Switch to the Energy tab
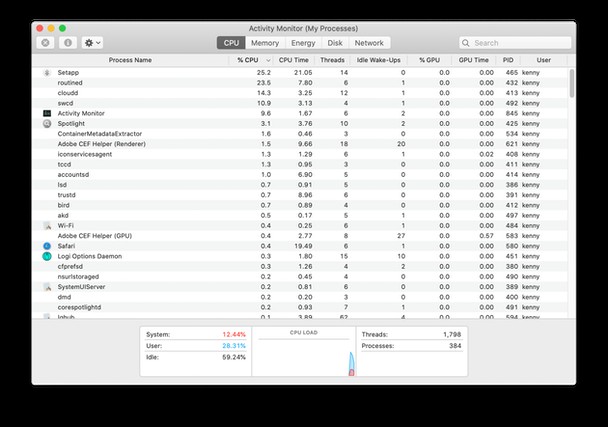Image resolution: width=608 pixels, height=427 pixels. 303,43
